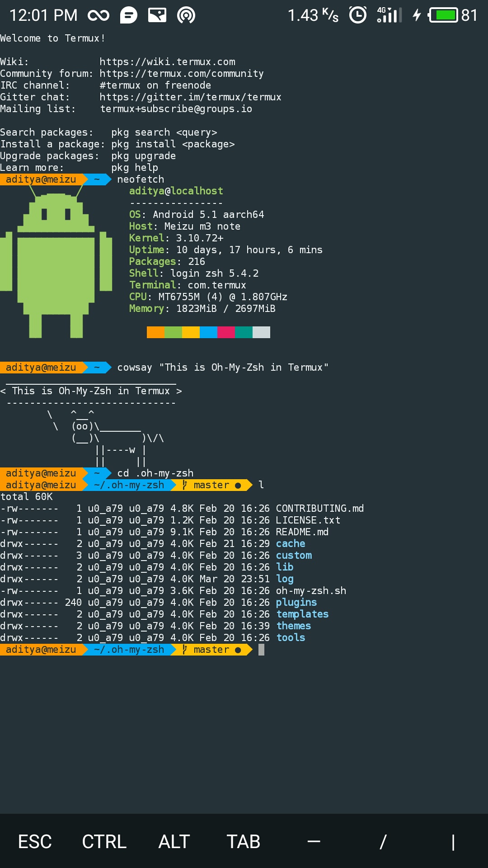Tap the yellow neofetch color block

pyautogui.click(x=191, y=332)
